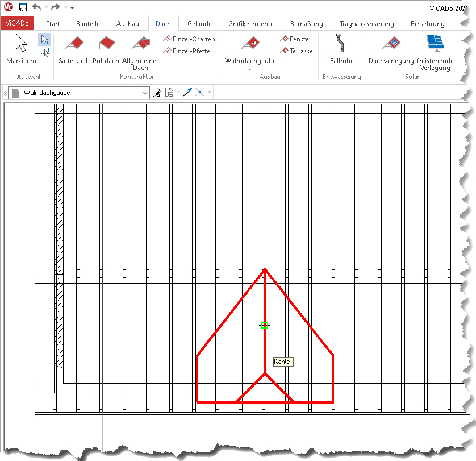
Task: Open the ViCADo application menu
Action: pos(17,23)
